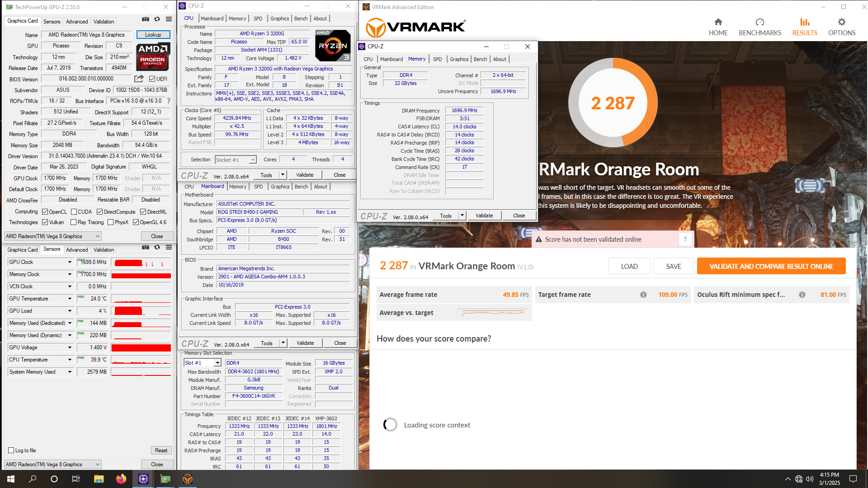Image resolution: width=868 pixels, height=488 pixels.
Task: Toggle the PhysX checkbox
Action: pos(110,222)
